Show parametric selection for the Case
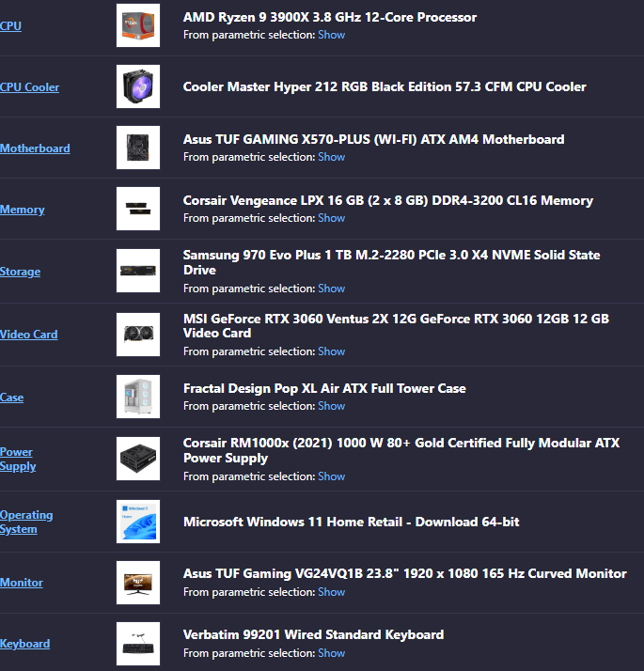This screenshot has height=671, width=644. [x=332, y=406]
